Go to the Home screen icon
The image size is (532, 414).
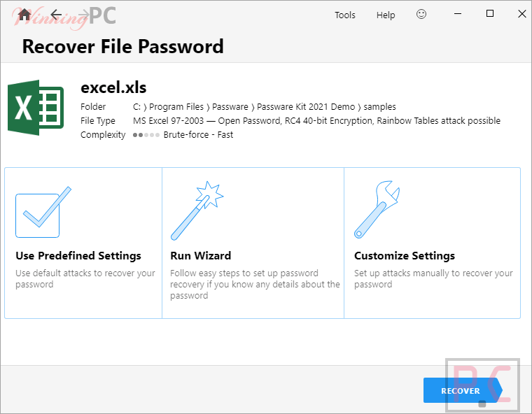click(x=24, y=15)
